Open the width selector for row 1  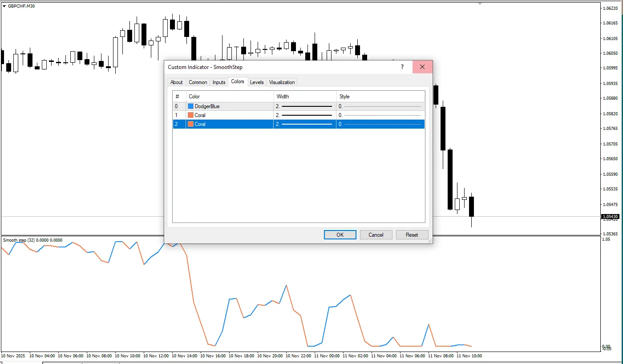tap(305, 115)
